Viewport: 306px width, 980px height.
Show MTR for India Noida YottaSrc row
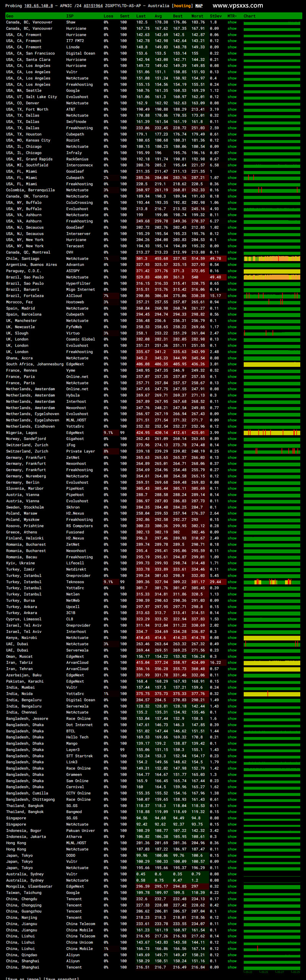(x=232, y=694)
